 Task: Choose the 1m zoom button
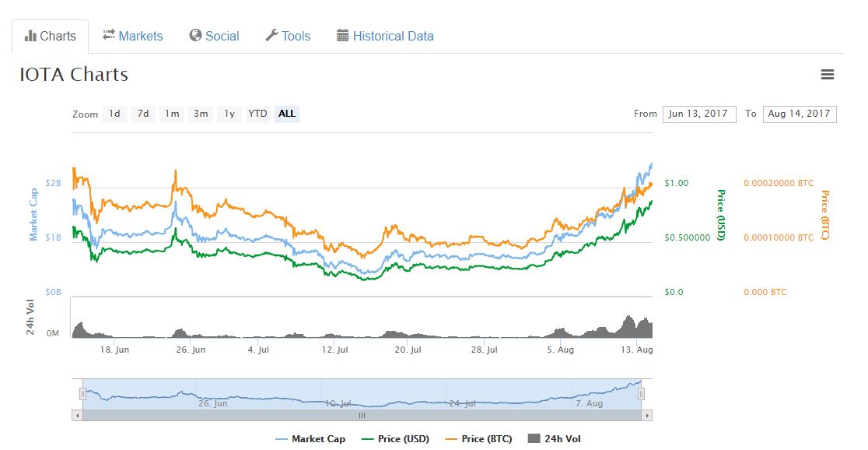point(172,114)
